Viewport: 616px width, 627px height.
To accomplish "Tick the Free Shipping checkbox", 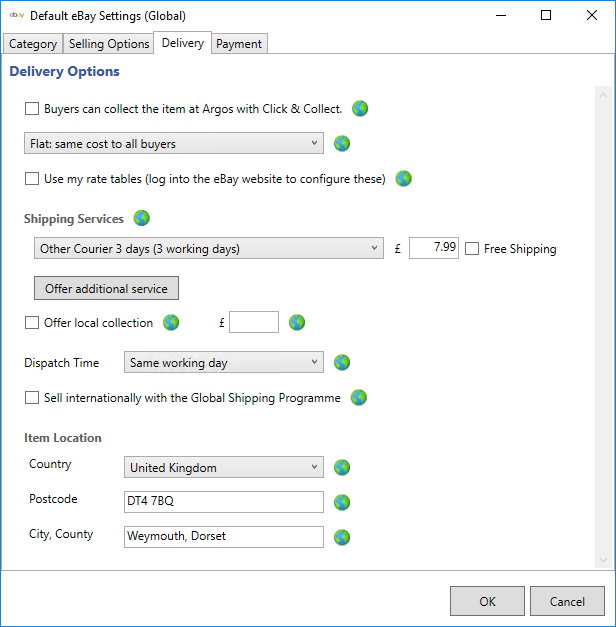I will [x=473, y=249].
